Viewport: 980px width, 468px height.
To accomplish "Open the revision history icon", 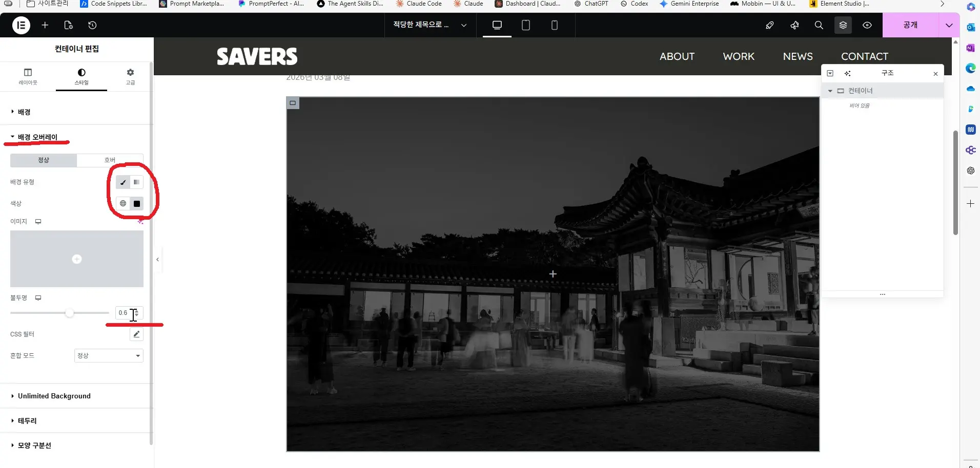I will pos(92,25).
